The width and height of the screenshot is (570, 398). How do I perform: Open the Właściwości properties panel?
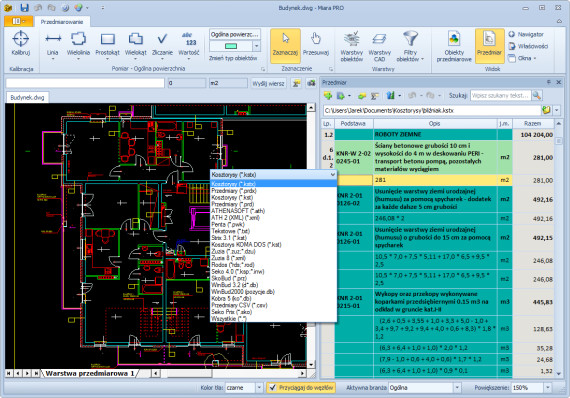coord(528,46)
